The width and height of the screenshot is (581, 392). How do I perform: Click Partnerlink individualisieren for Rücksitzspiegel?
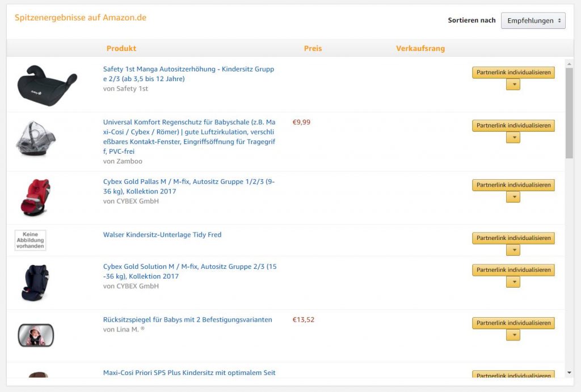pyautogui.click(x=513, y=323)
